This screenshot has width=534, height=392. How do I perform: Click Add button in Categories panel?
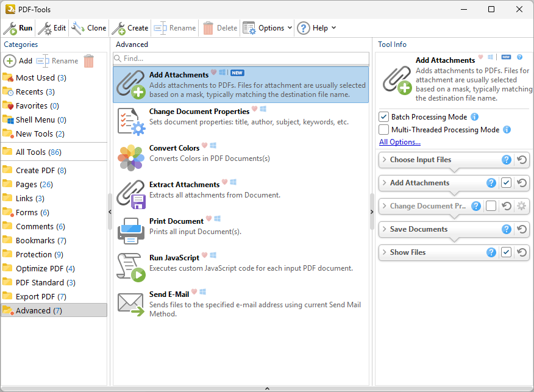[18, 61]
